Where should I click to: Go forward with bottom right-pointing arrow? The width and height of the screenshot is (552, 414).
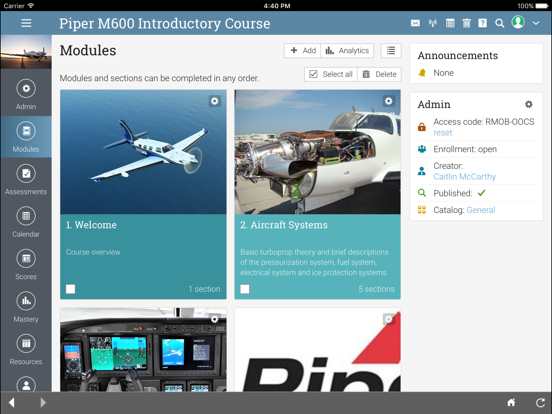(43, 402)
